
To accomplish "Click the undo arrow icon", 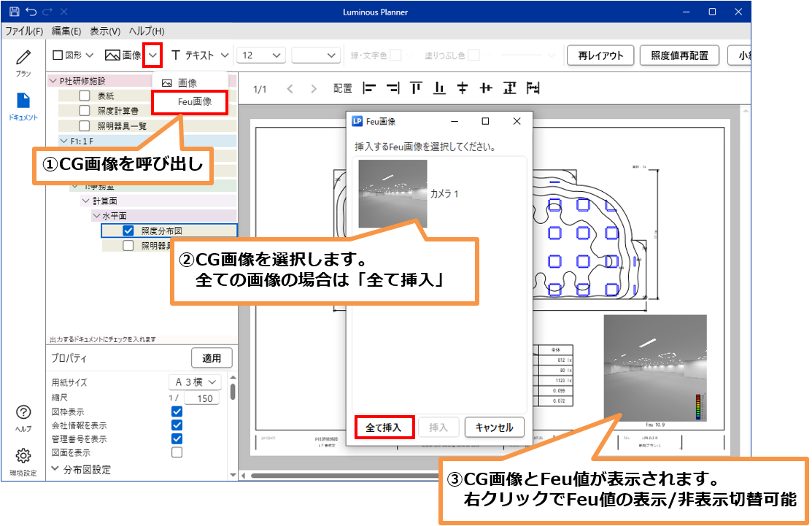I will click(31, 12).
